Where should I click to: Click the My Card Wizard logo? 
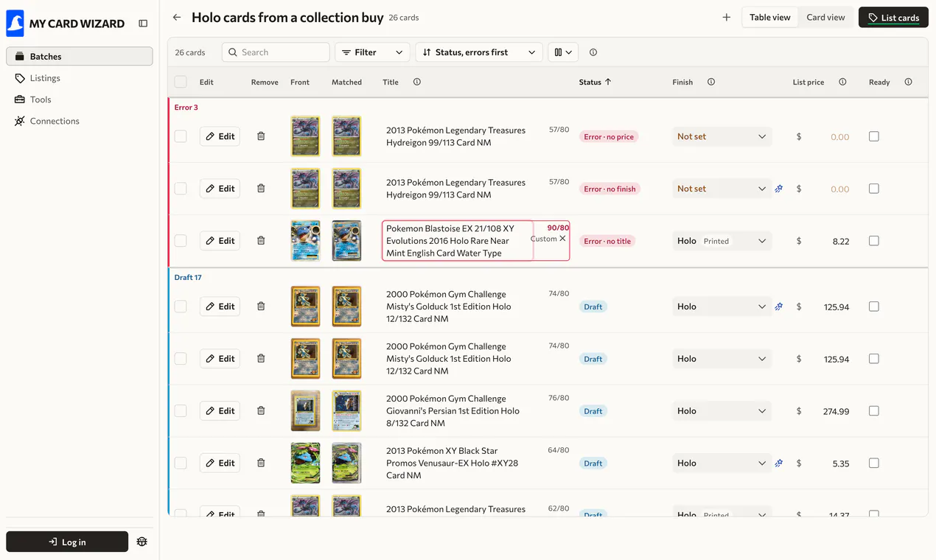[x=66, y=24]
